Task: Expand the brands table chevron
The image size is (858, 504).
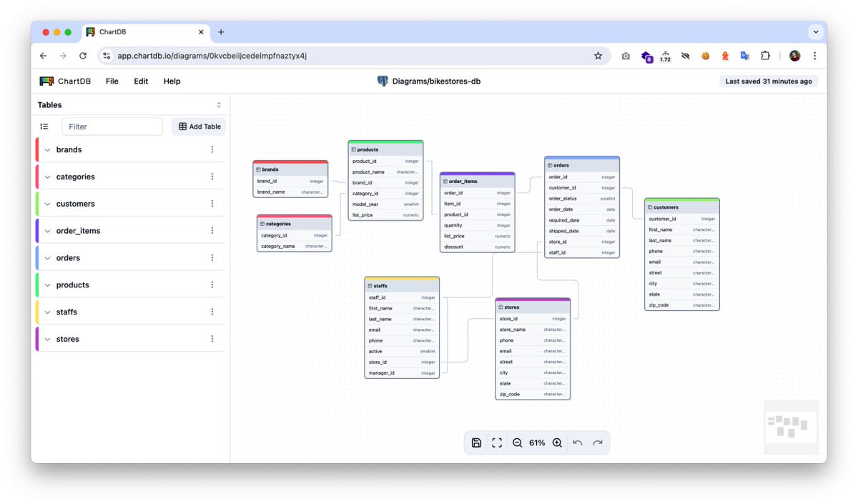Action: point(48,150)
